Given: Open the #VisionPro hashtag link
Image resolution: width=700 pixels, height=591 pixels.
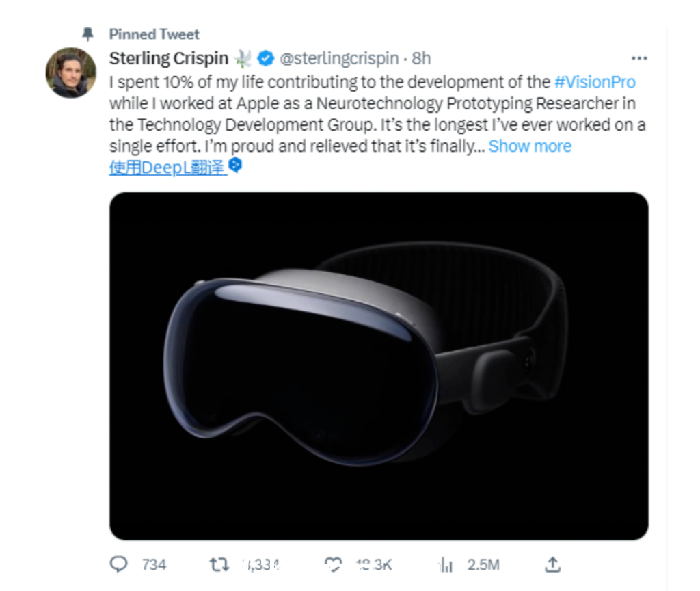Looking at the screenshot, I should pos(595,82).
